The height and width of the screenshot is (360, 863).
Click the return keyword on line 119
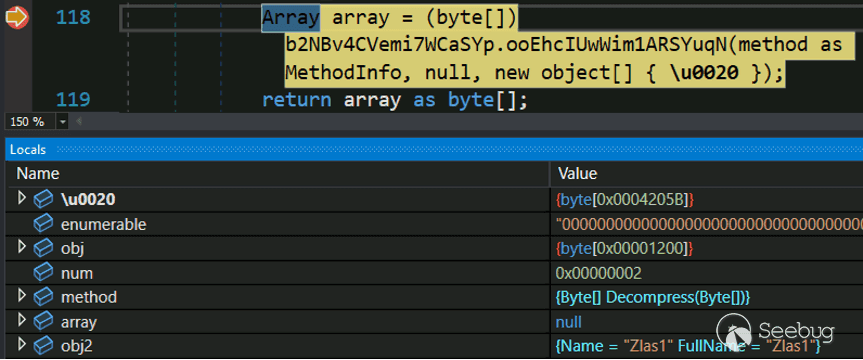coord(296,100)
